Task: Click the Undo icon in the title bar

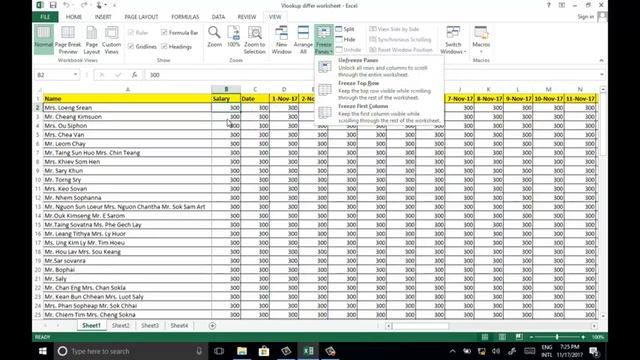Action: (x=67, y=5)
